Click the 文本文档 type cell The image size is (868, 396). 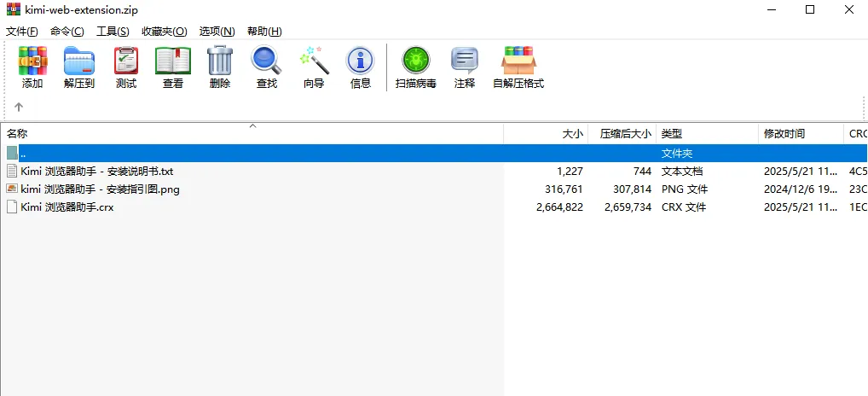pos(682,172)
